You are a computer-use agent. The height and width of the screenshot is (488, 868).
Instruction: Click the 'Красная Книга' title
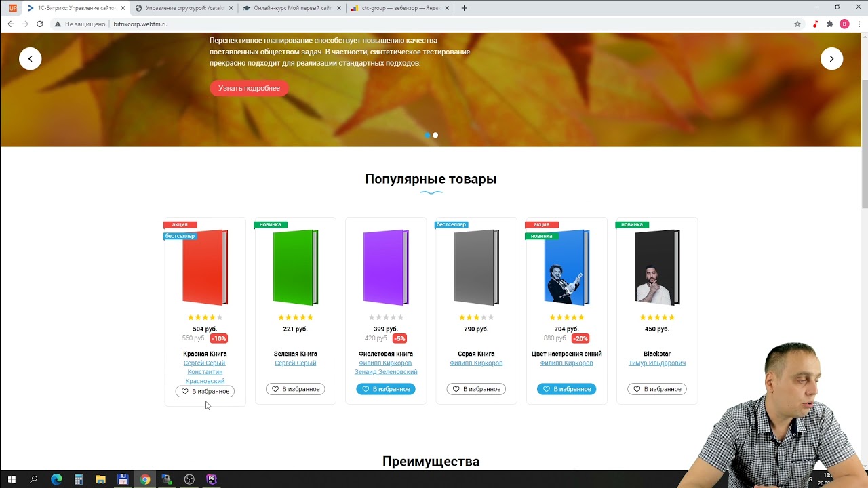coord(205,354)
